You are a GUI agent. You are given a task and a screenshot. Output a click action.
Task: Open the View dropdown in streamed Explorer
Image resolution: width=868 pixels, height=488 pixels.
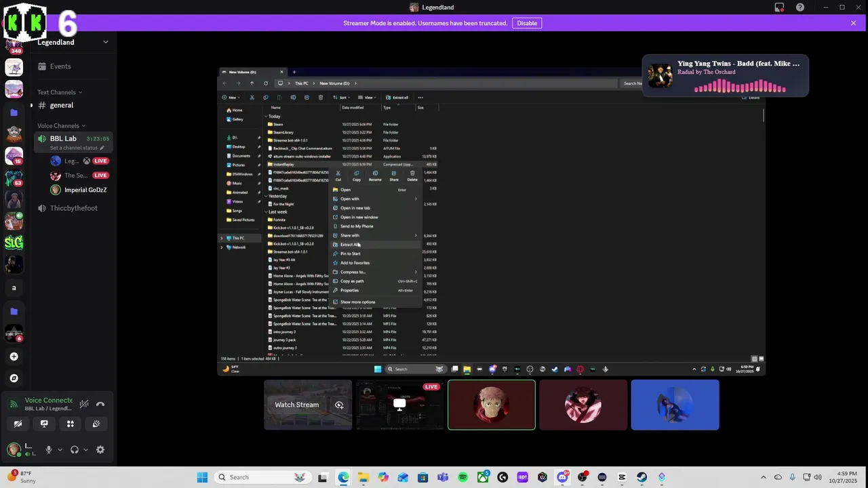368,98
